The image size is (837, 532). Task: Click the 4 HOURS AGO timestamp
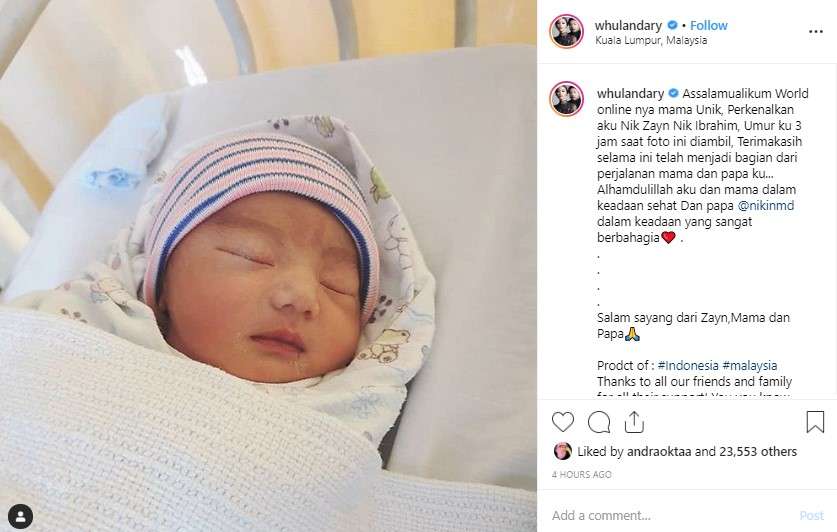pyautogui.click(x=581, y=474)
